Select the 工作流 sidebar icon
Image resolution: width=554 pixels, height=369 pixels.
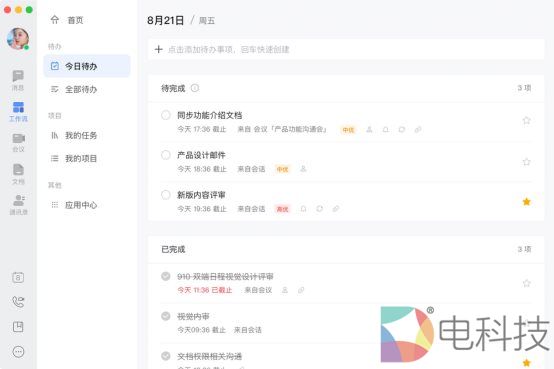point(18,112)
